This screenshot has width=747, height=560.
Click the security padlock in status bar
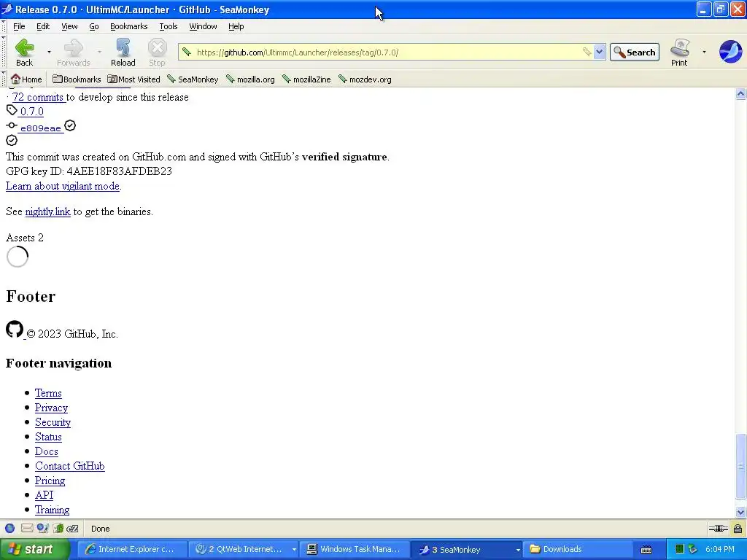(x=738, y=528)
